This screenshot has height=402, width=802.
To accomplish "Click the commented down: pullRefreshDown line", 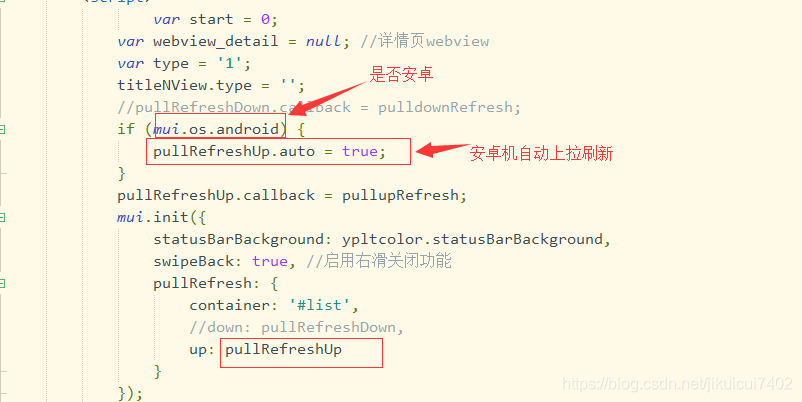I will click(297, 327).
